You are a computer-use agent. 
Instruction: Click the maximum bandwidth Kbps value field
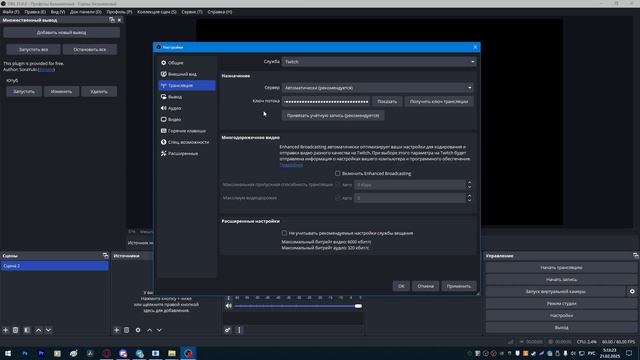(x=409, y=185)
